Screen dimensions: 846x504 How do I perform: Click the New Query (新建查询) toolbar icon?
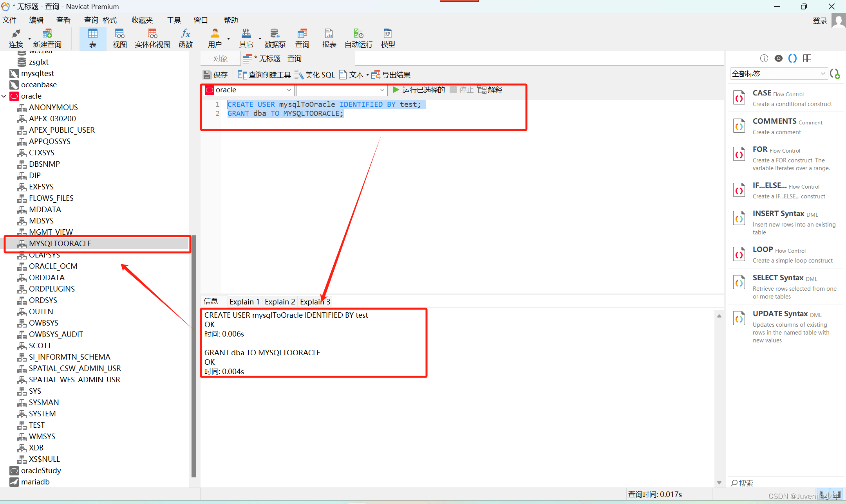pos(47,38)
